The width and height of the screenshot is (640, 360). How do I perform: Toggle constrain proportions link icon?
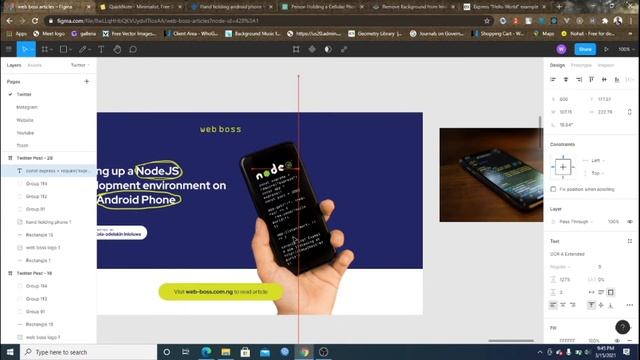pyautogui.click(x=629, y=112)
